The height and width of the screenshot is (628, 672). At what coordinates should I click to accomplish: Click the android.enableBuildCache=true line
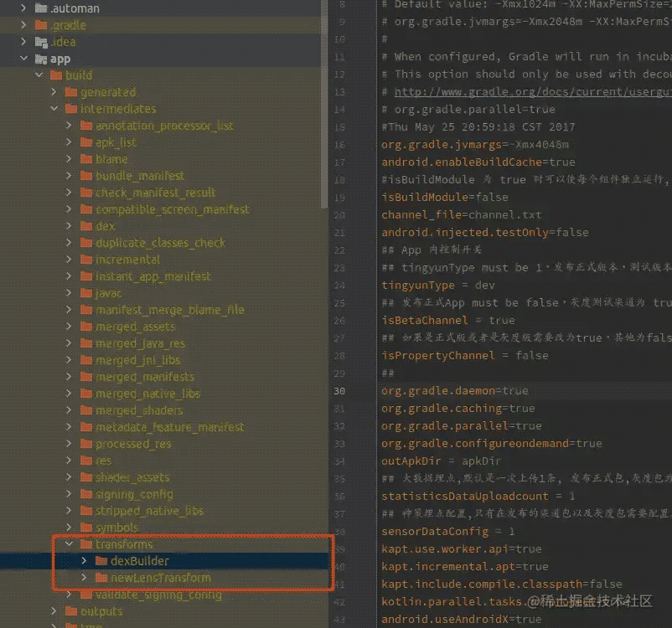point(478,162)
